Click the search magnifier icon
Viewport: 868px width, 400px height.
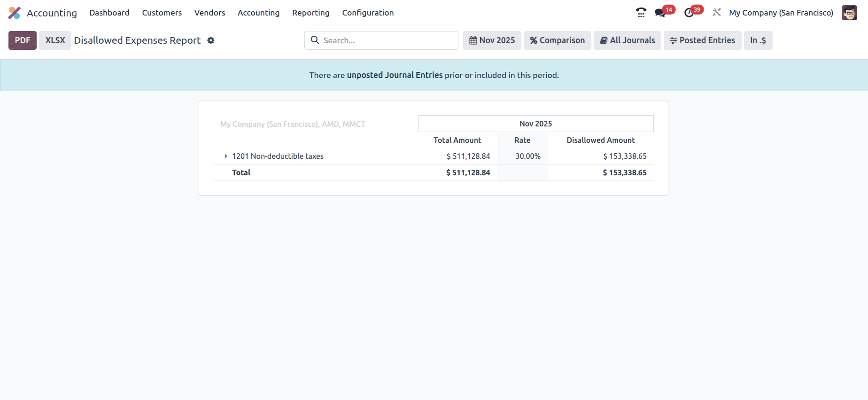[x=315, y=40]
